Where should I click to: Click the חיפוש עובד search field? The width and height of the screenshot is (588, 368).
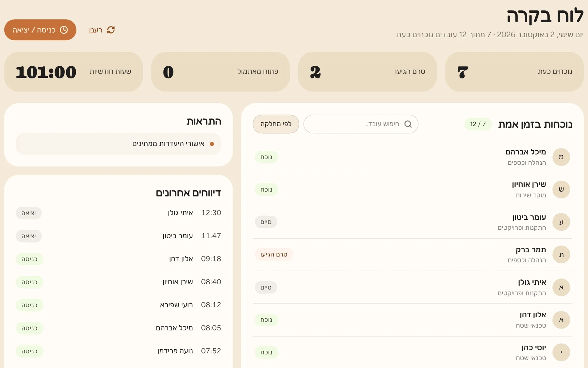(361, 124)
